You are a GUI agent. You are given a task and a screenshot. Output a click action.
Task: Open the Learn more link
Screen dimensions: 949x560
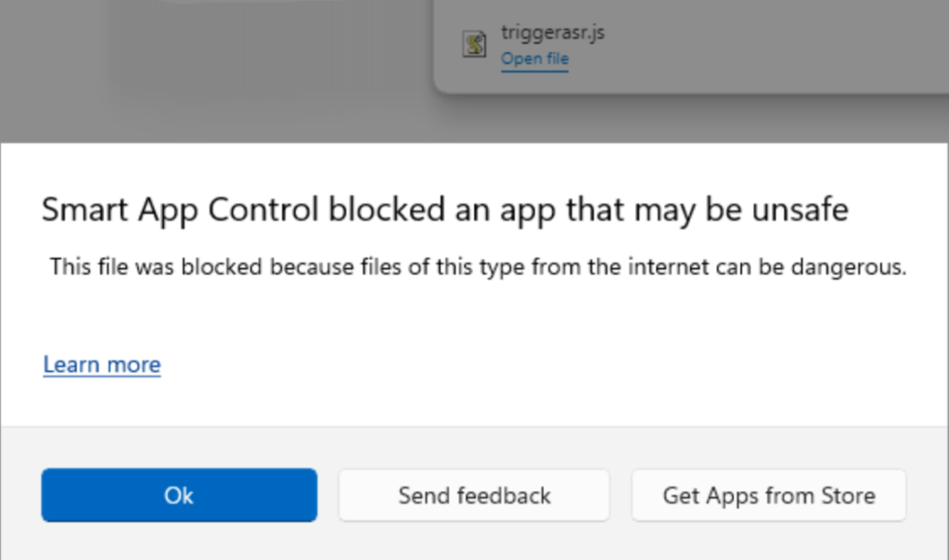pos(102,364)
